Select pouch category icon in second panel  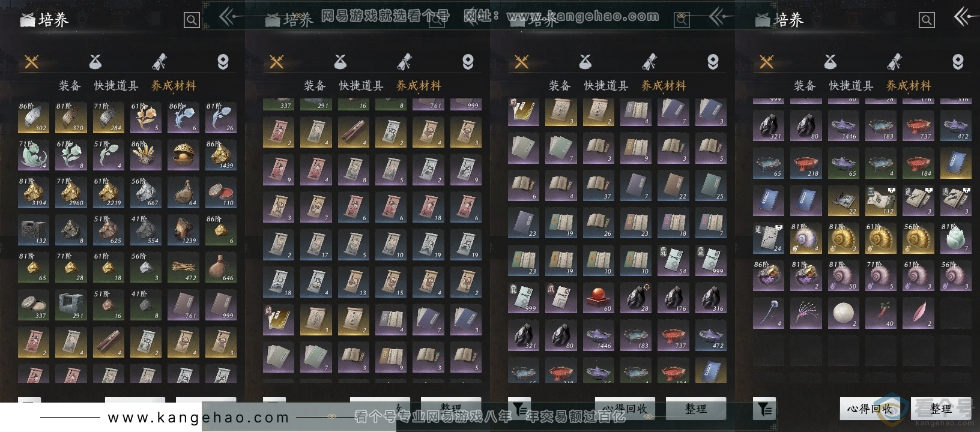pyautogui.click(x=340, y=61)
